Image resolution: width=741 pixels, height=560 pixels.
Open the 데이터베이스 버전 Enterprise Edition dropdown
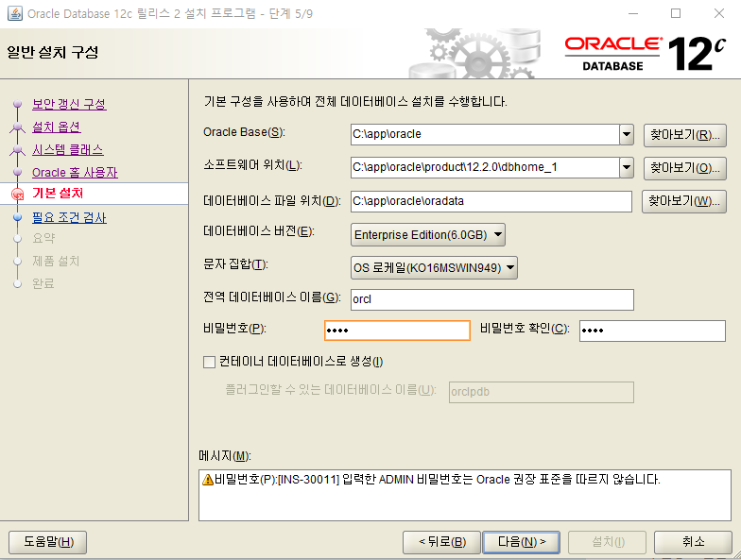pos(427,234)
